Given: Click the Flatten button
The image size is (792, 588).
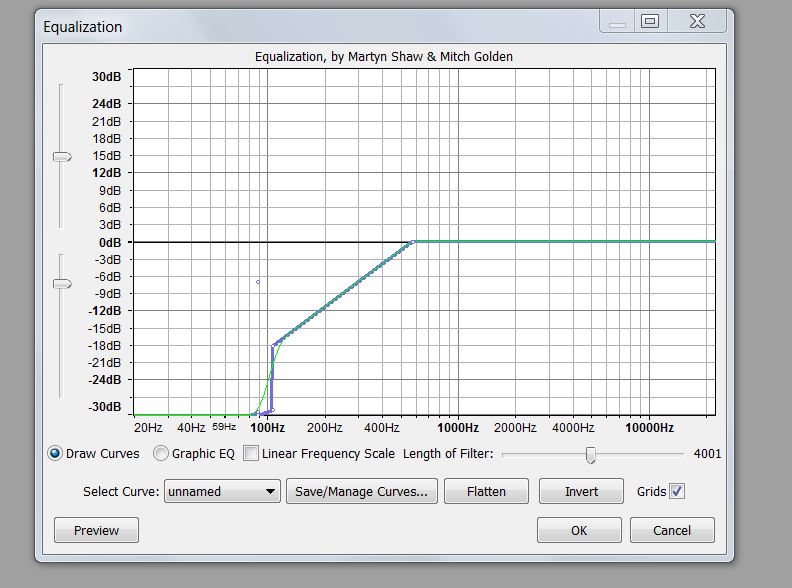Looking at the screenshot, I should pos(486,491).
